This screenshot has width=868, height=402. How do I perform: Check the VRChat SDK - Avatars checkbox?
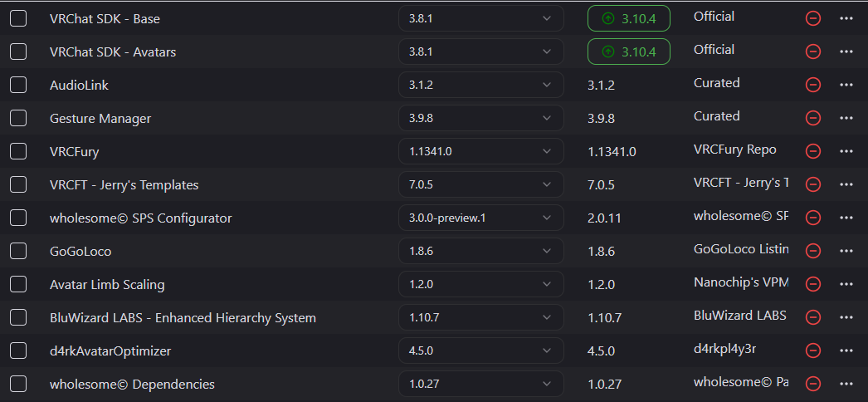tap(18, 51)
